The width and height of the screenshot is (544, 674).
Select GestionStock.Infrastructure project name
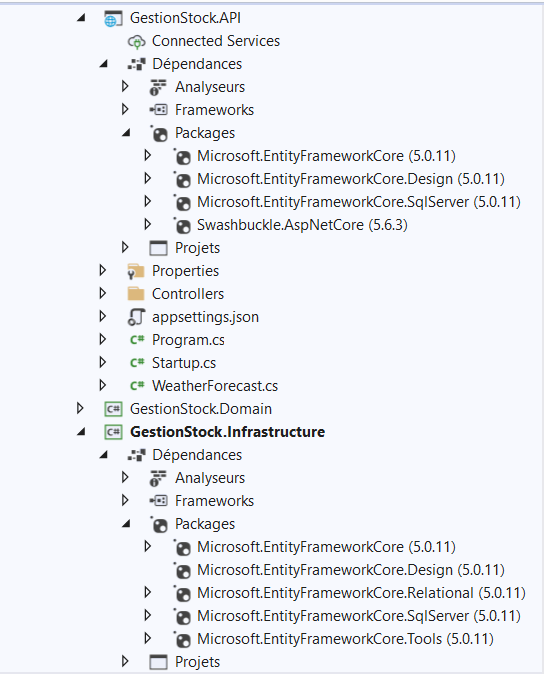(x=227, y=432)
